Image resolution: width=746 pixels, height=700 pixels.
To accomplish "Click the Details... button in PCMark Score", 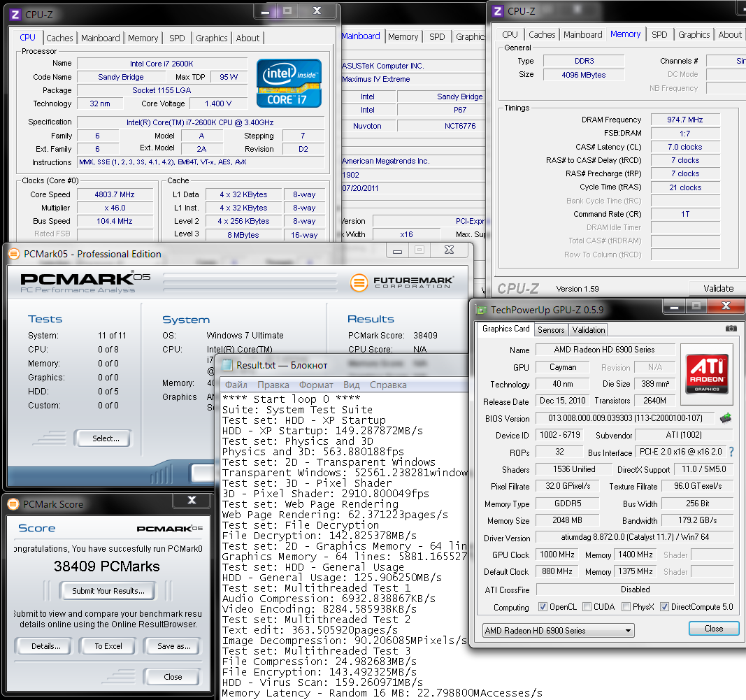I will 45,645.
